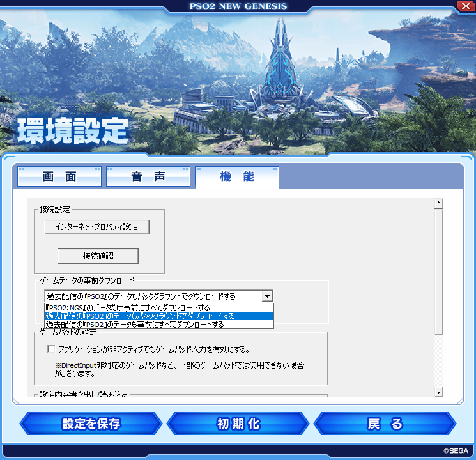Screen dimensions: 476x460
Task: Click the vertical scrollbar thumb
Action: coord(439,272)
